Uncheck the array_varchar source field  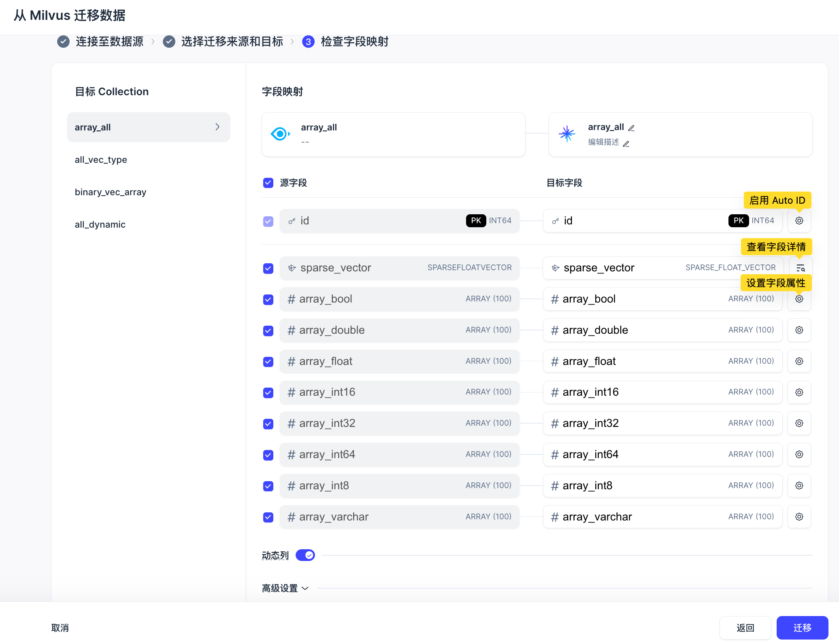(268, 517)
